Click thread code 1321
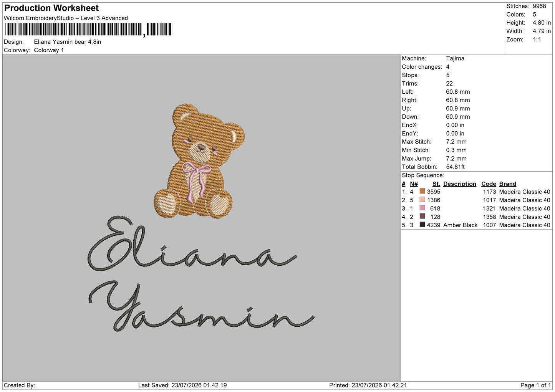555x392 pixels. [489, 208]
